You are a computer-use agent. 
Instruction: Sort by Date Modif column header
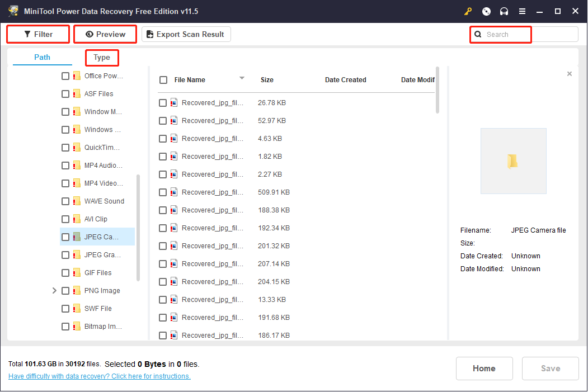(x=418, y=80)
